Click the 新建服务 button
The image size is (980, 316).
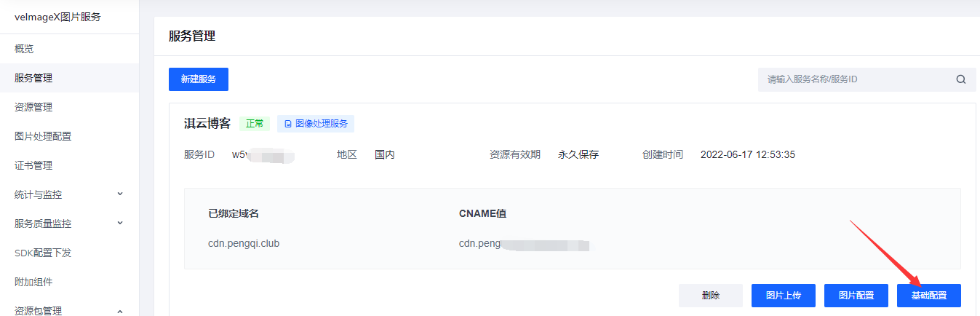pyautogui.click(x=199, y=79)
